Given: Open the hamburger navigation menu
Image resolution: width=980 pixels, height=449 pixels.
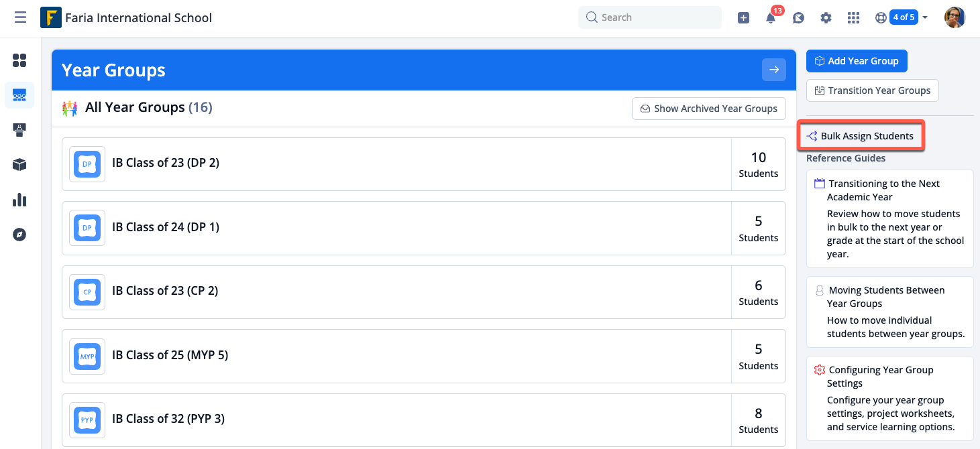Looking at the screenshot, I should 21,17.
